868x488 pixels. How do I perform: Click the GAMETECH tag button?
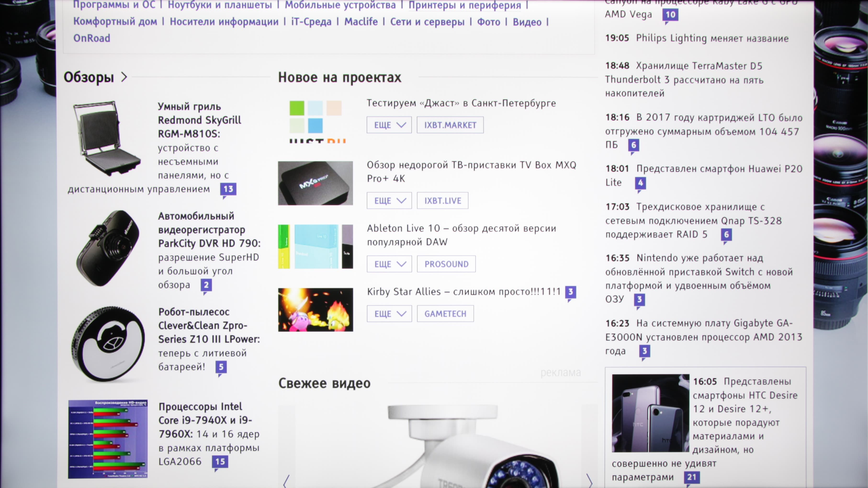(x=445, y=314)
